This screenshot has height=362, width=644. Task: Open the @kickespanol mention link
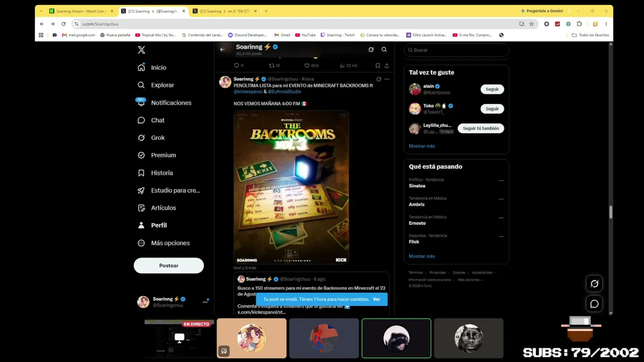(248, 92)
